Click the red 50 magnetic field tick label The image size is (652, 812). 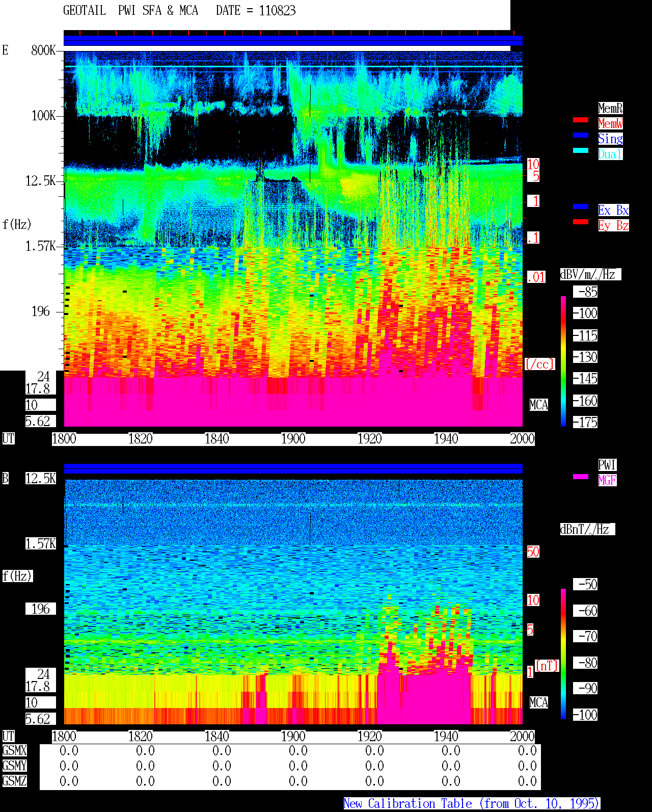click(x=533, y=552)
